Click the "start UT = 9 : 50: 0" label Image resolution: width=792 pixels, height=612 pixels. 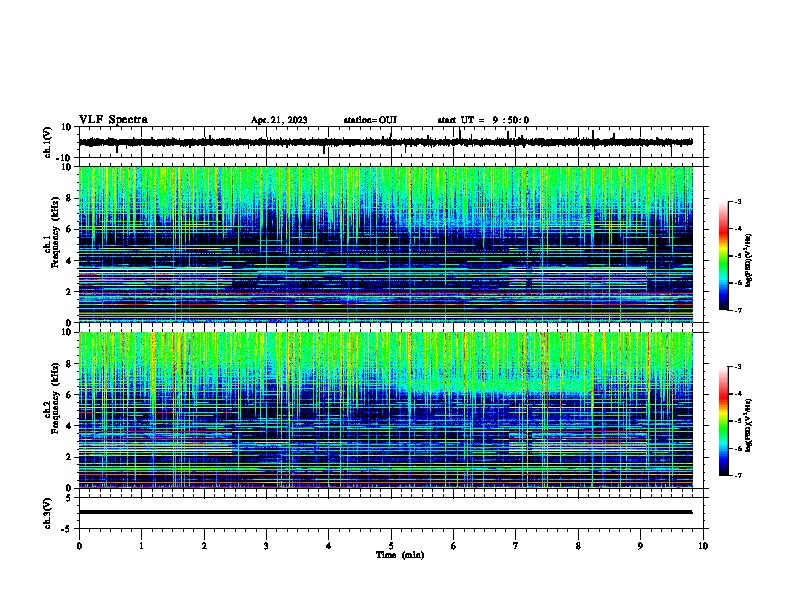483,120
